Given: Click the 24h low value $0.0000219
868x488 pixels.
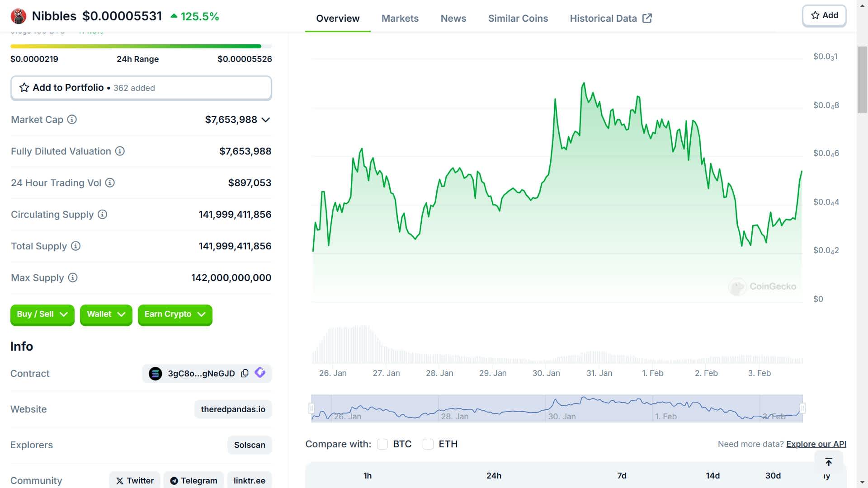Looking at the screenshot, I should [x=34, y=59].
